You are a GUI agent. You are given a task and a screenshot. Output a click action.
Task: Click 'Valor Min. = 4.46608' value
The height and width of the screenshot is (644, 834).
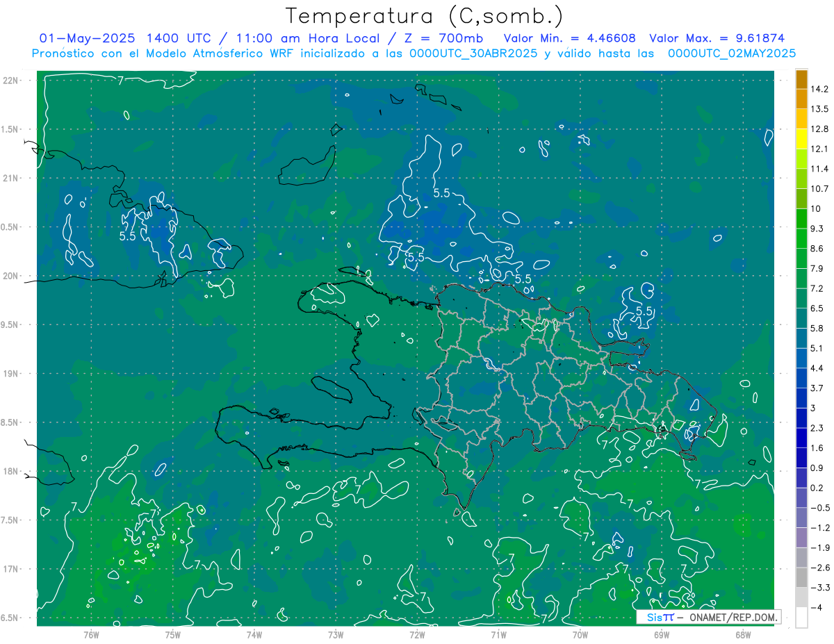pos(569,38)
